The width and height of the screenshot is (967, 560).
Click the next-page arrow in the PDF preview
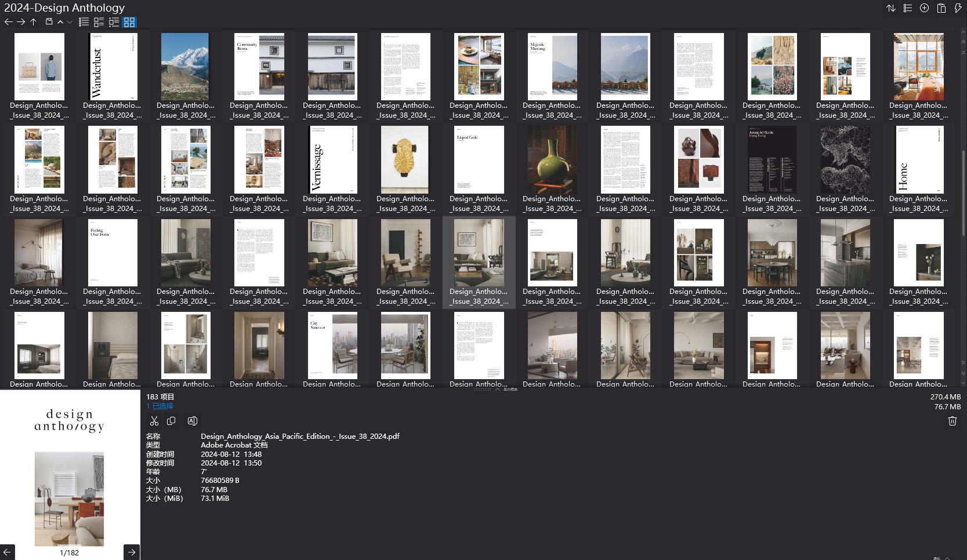[131, 552]
